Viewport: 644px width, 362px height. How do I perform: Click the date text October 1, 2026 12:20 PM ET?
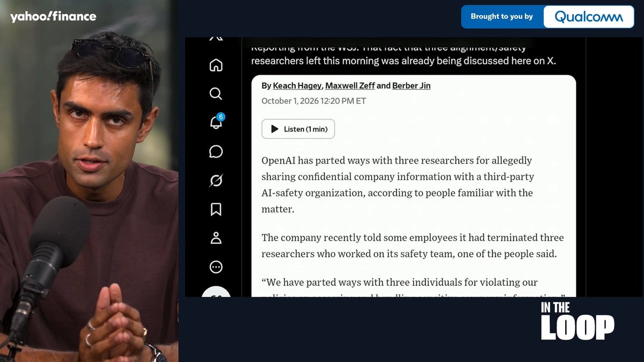pyautogui.click(x=314, y=101)
